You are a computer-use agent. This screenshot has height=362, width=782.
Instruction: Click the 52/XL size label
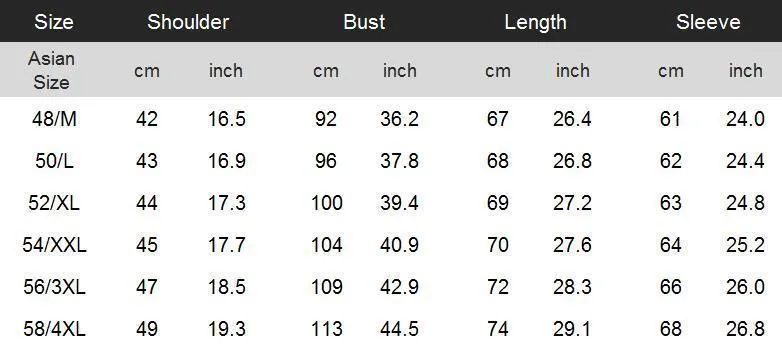[x=54, y=203]
